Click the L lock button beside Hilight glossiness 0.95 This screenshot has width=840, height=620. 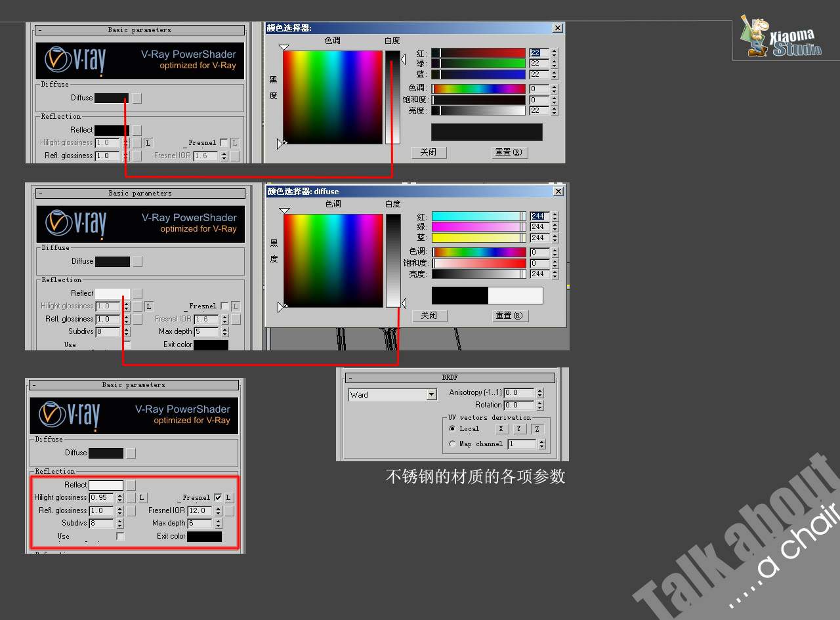tap(142, 498)
